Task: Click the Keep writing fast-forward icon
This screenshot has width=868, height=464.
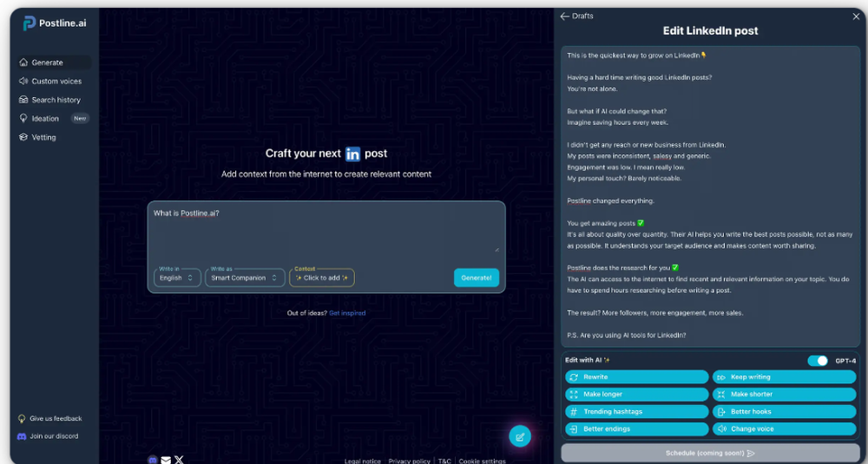Action: [720, 377]
